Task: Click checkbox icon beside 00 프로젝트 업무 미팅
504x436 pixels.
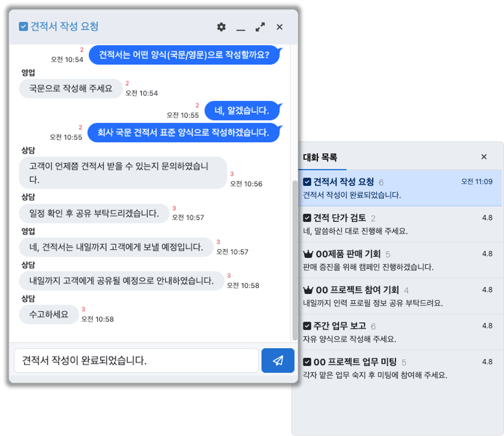Action: [307, 362]
